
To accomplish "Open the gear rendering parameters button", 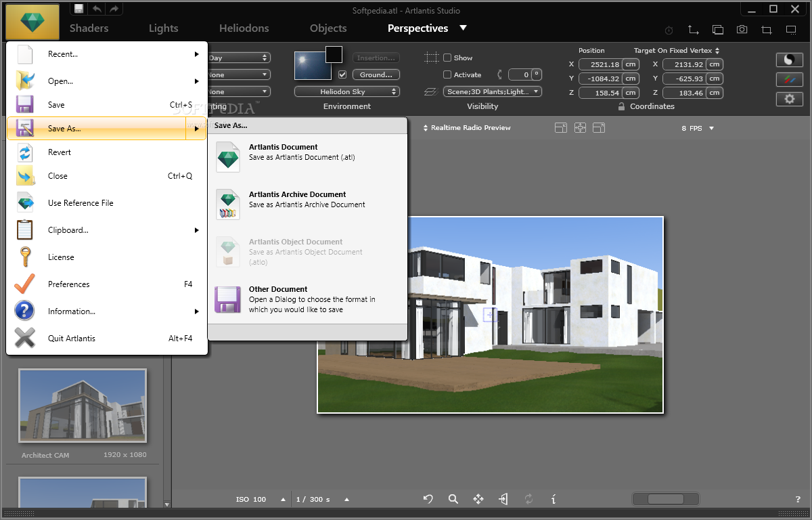I will click(789, 99).
